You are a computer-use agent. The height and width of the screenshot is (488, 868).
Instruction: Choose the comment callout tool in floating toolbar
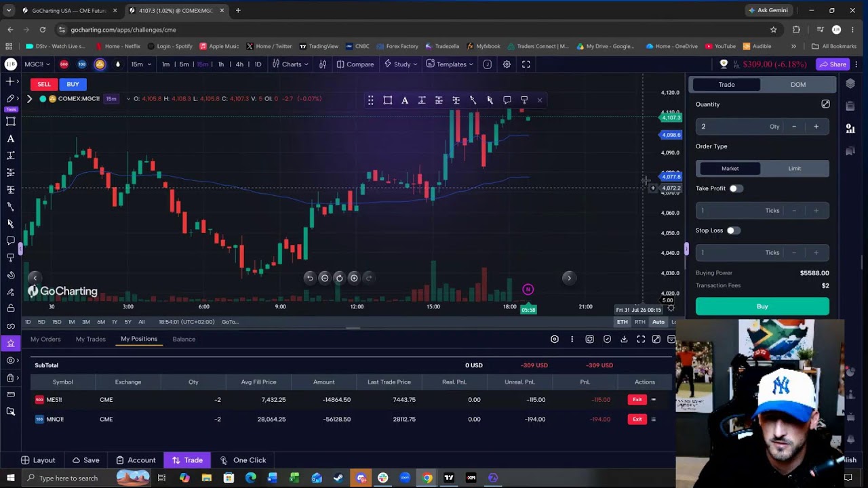pyautogui.click(x=507, y=100)
